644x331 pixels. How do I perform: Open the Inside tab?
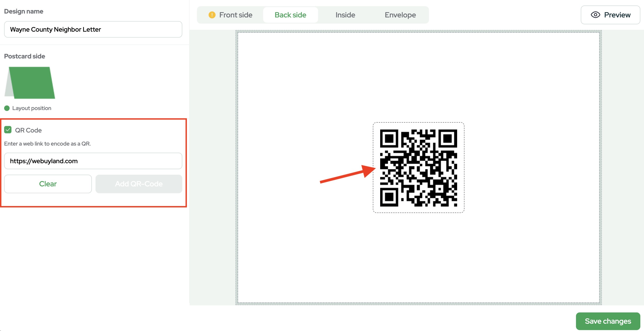coord(345,15)
